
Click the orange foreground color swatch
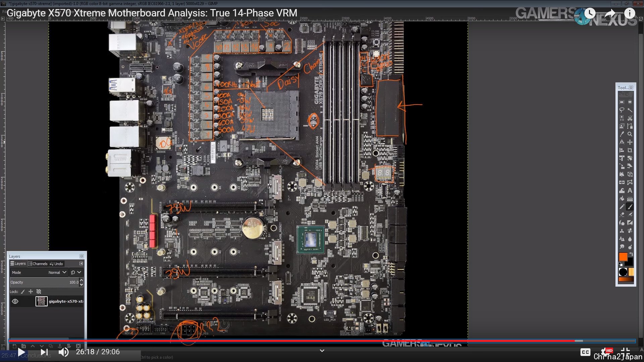(x=623, y=256)
